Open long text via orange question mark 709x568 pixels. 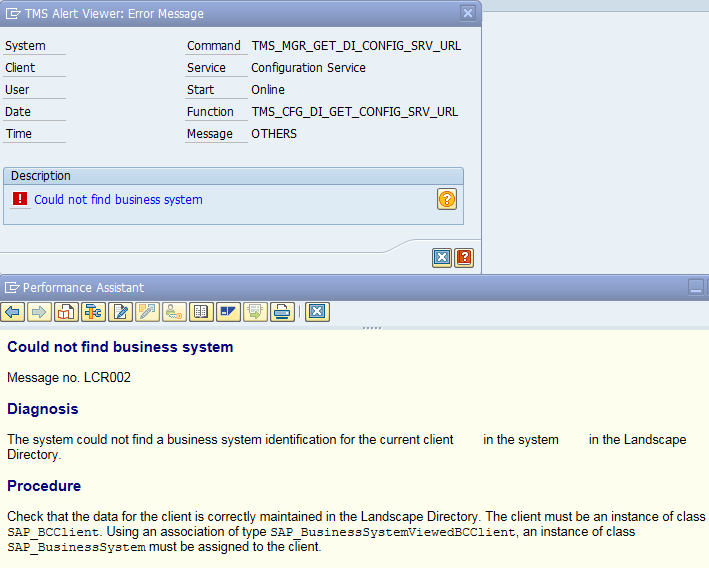pos(447,199)
